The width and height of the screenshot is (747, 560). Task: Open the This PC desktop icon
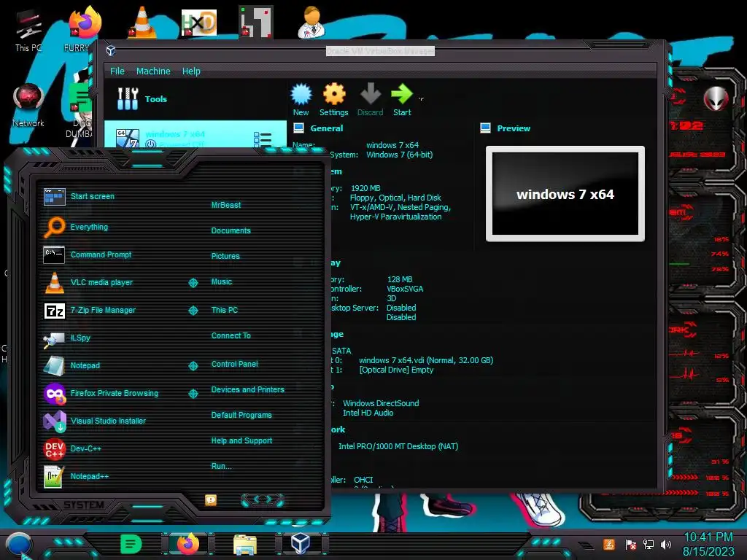point(28,31)
